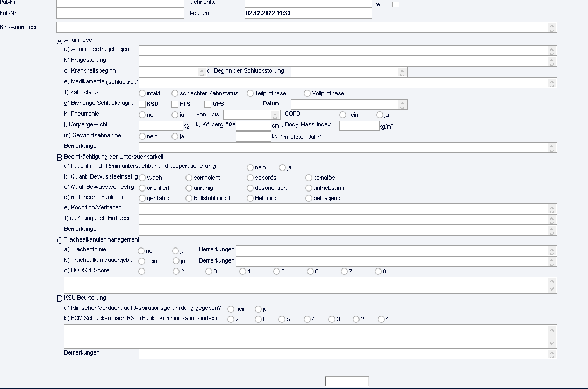Image resolution: width=588 pixels, height=389 pixels.
Task: Choose 'ja' for Patient untersuchbar und kooperationsfähig
Action: click(x=282, y=167)
